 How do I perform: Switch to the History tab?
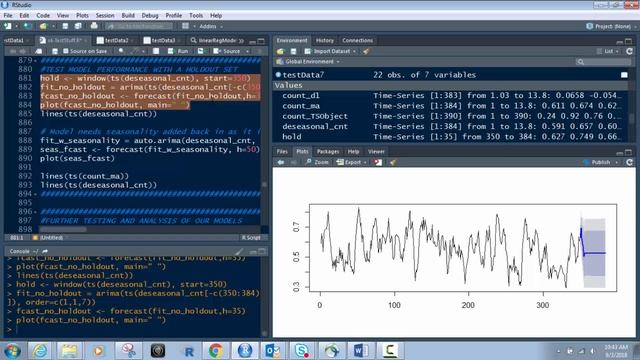pyautogui.click(x=325, y=40)
